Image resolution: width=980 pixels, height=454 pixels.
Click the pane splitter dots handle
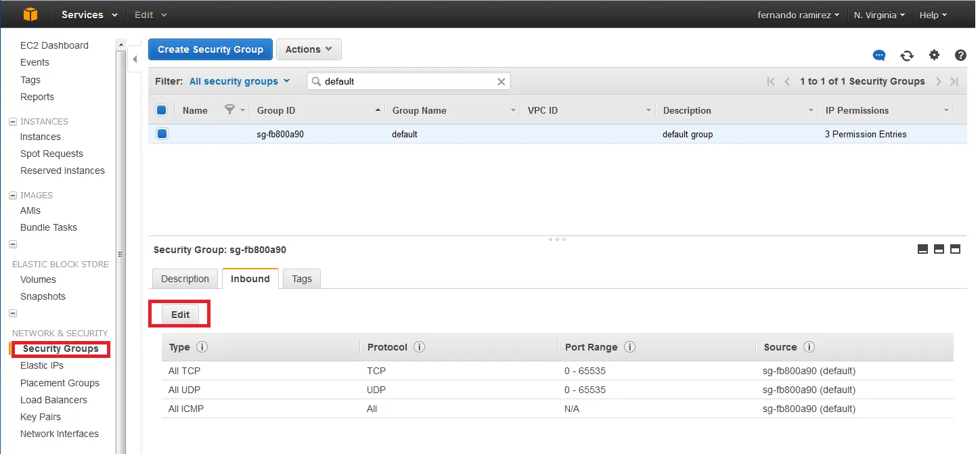(x=557, y=239)
